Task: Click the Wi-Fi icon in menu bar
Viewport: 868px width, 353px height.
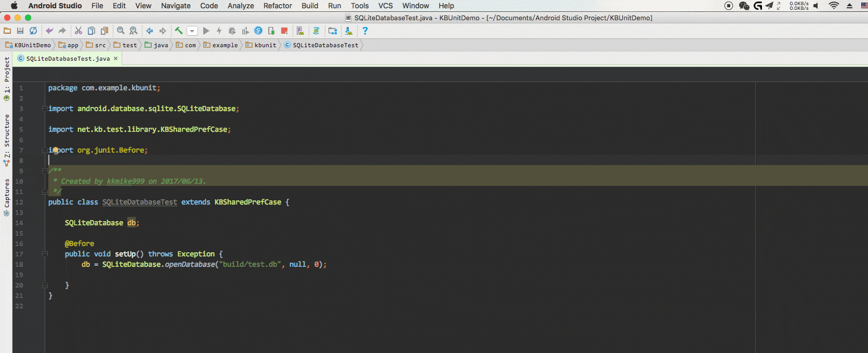Action: 834,6
